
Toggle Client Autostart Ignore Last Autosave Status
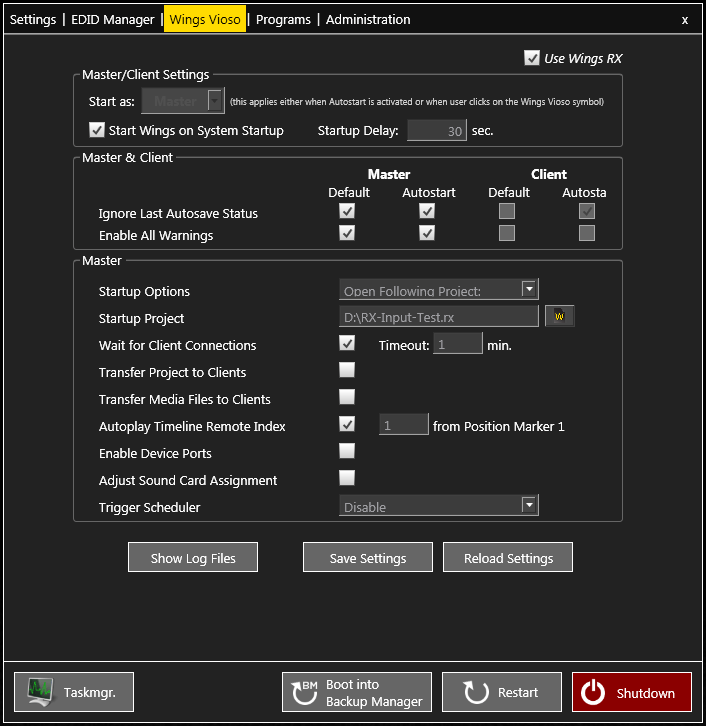(587, 211)
